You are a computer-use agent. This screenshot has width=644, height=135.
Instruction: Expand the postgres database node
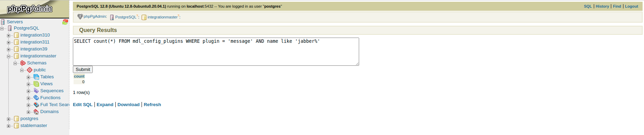(x=8, y=119)
